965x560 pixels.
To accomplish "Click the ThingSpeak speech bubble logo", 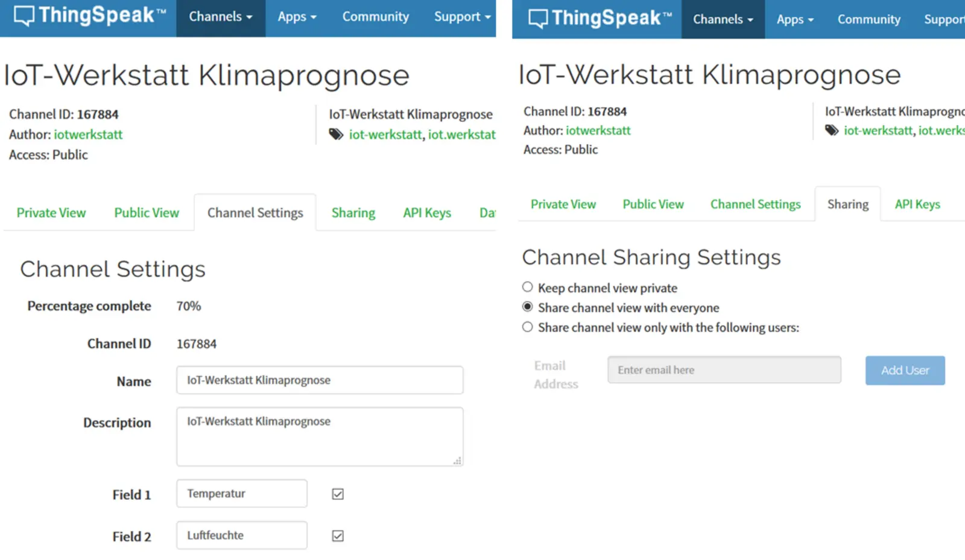I will pyautogui.click(x=24, y=16).
